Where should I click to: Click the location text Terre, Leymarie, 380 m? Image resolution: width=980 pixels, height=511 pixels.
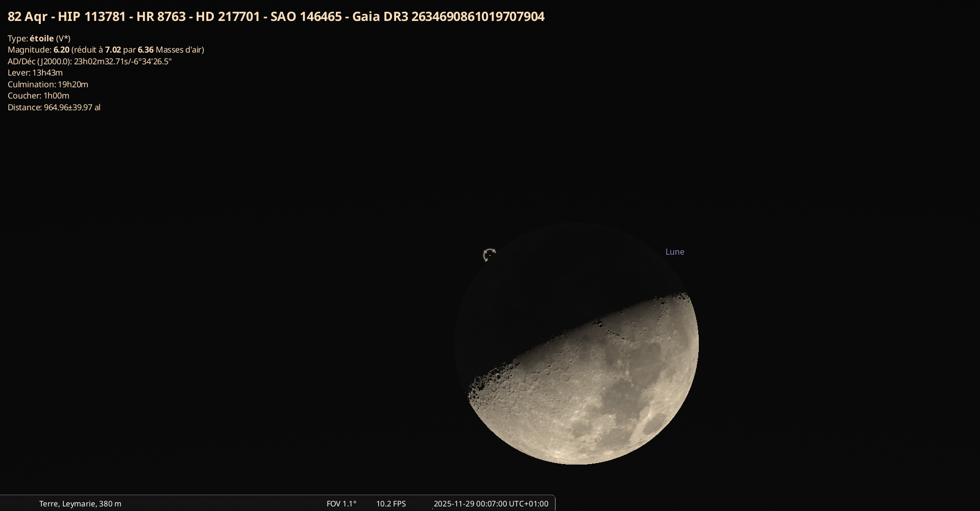tap(80, 503)
